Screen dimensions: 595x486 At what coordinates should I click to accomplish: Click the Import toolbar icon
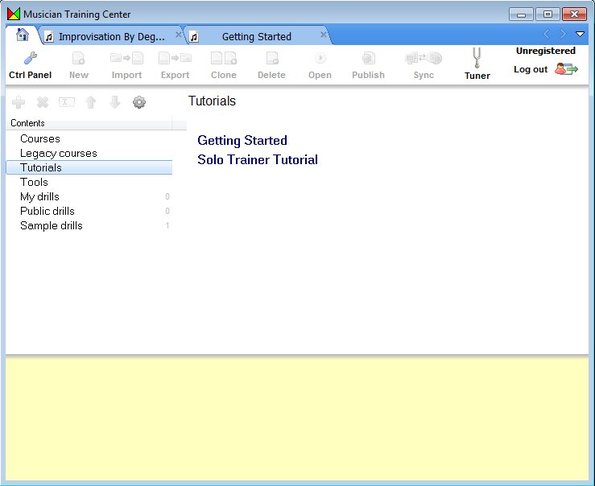[x=127, y=58]
